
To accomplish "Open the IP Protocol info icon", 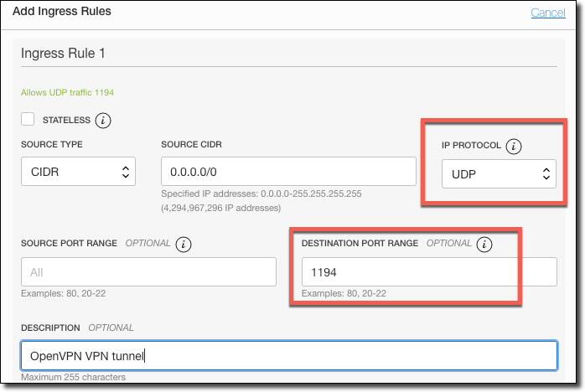I will [514, 146].
